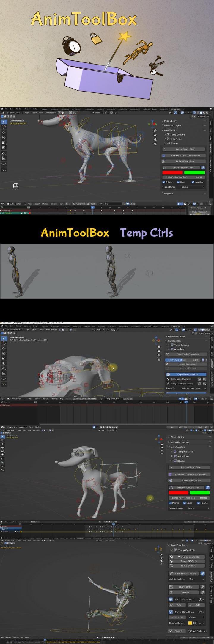The image size is (214, 644).
Task: Toggle Handles checkbox in the Trot-action dog window
Action: (x=193, y=182)
